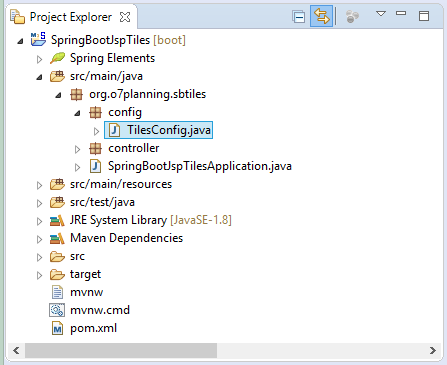Expand the JRE System Library node
Screen dimensions: 447x365
pos(39,221)
